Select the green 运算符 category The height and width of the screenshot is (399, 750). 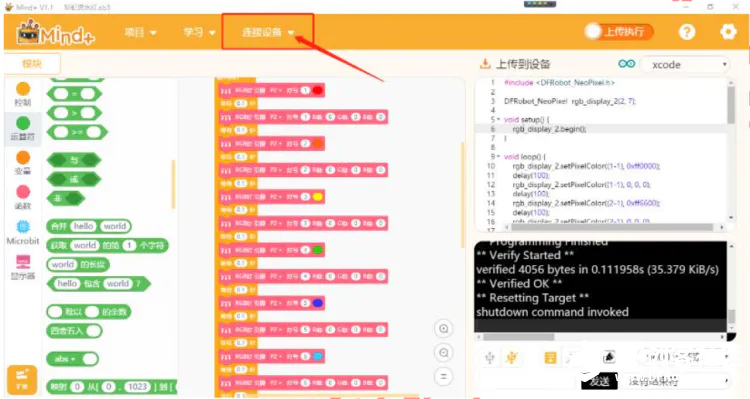(22, 129)
